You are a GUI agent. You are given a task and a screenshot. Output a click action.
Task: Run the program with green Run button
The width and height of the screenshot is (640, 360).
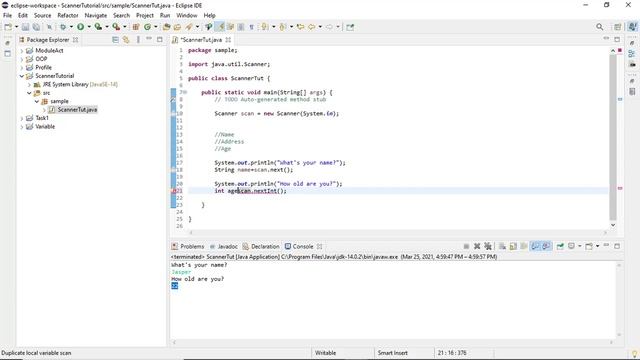80,27
